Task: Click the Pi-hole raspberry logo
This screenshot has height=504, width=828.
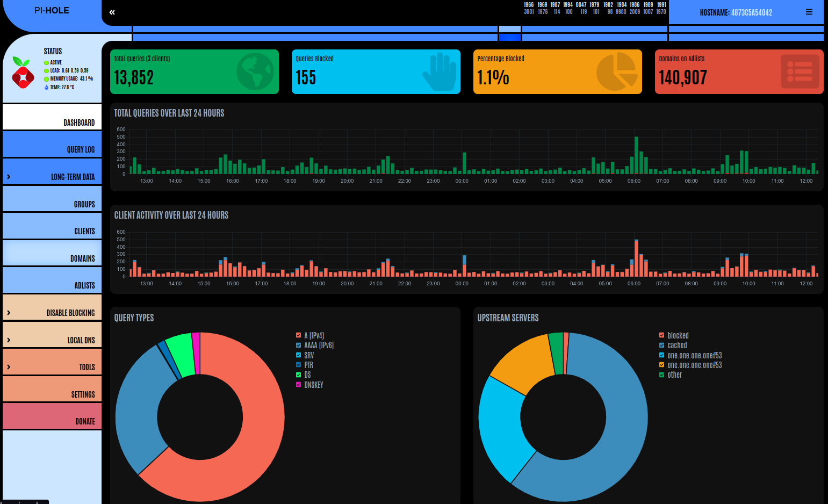Action: pos(23,73)
